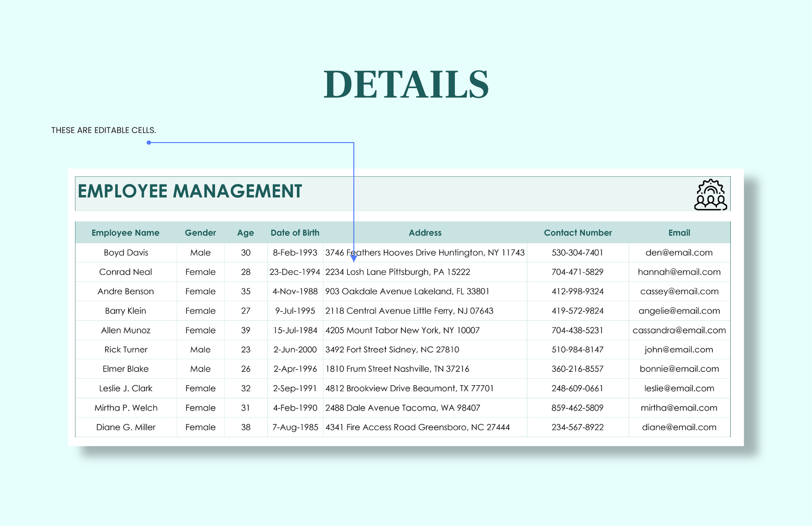This screenshot has width=812, height=526.
Task: Click the 3746 Feathers Hooves Drive address
Action: coord(425,253)
